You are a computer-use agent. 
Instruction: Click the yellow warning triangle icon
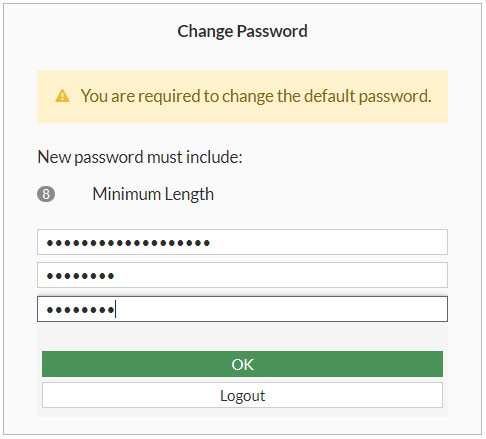pyautogui.click(x=62, y=96)
